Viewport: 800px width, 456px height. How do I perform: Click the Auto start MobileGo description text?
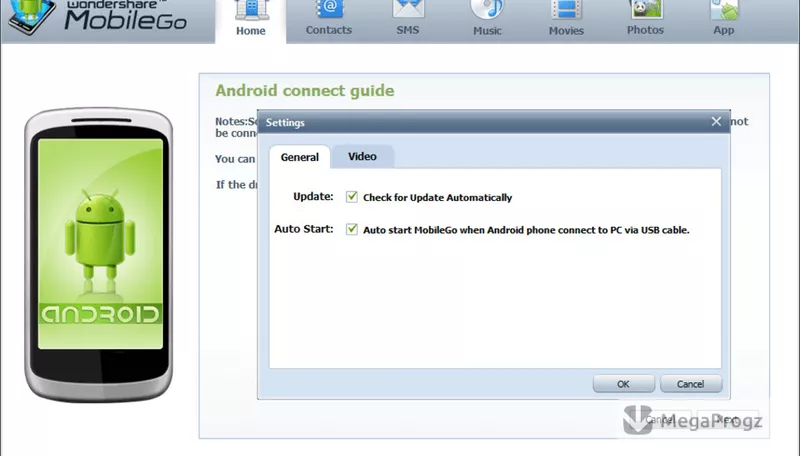(526, 230)
